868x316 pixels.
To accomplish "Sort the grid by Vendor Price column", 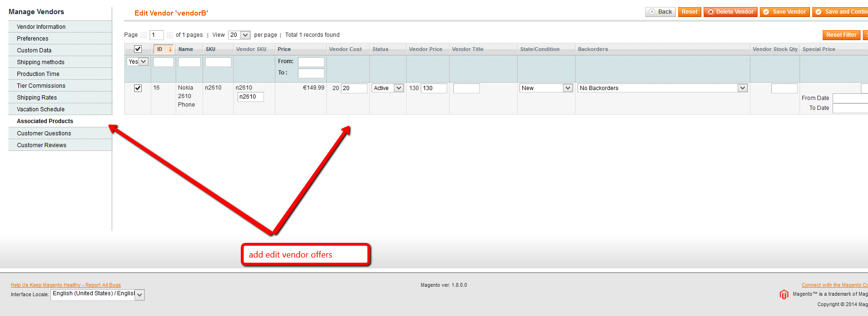I will [x=425, y=49].
